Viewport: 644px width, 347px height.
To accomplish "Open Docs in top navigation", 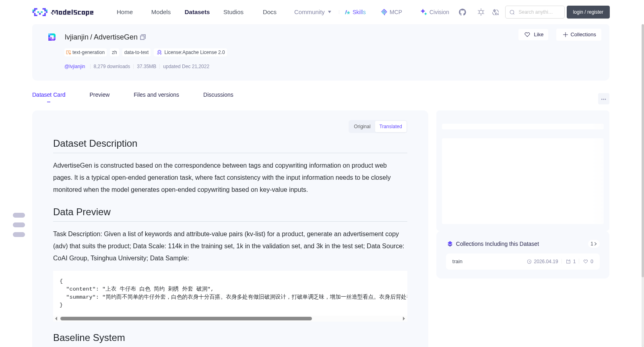I will (270, 12).
